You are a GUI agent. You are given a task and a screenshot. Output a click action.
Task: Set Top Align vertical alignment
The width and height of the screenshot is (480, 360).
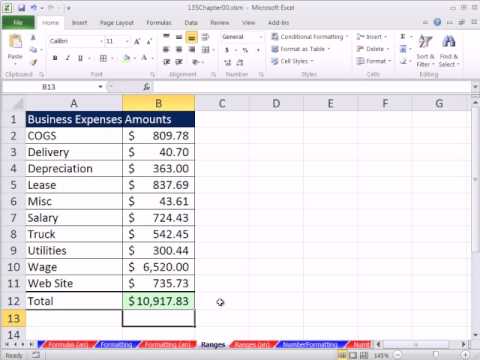(x=166, y=37)
